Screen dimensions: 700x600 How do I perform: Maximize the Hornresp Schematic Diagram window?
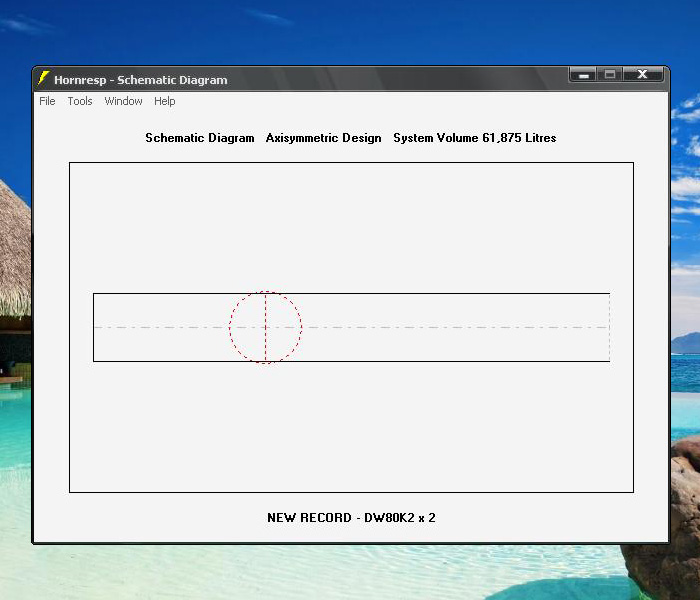point(610,74)
